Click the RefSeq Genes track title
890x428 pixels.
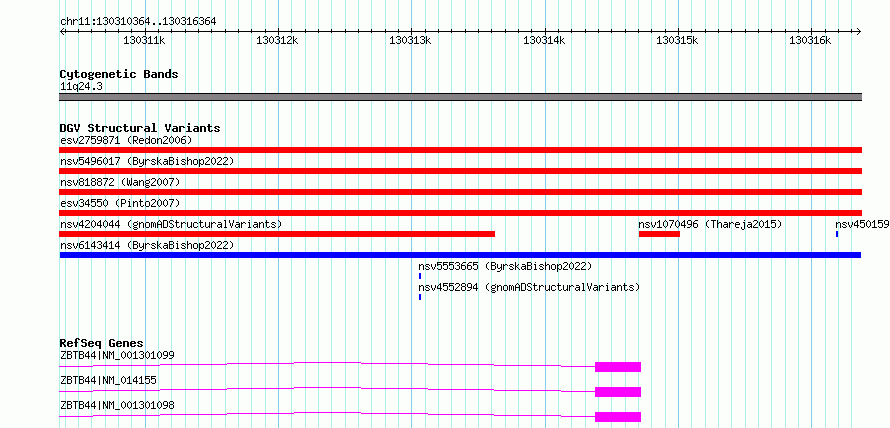pos(102,343)
